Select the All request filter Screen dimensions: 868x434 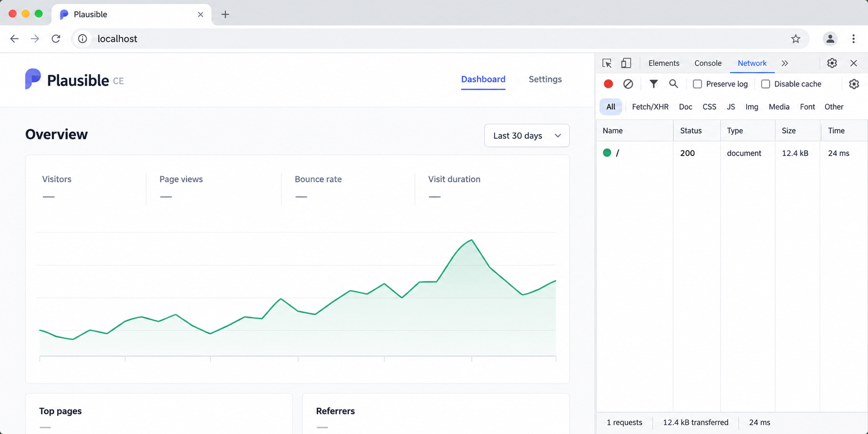pyautogui.click(x=611, y=107)
